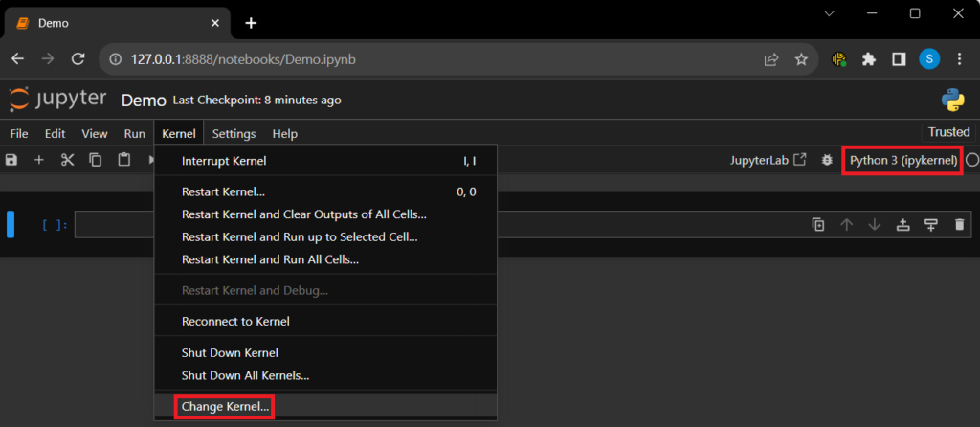Expand the File menu
This screenshot has height=427, width=980.
pyautogui.click(x=19, y=134)
